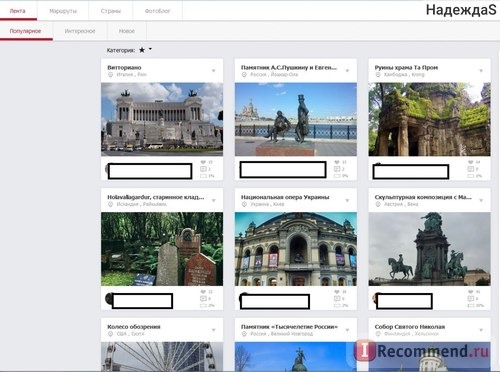Click percent icon on Памятник А.С.Пушкину card
The height and width of the screenshot is (372, 500).
[337, 176]
